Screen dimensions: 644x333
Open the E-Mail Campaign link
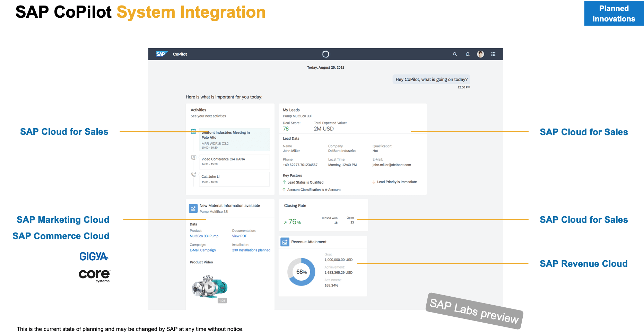pyautogui.click(x=203, y=250)
